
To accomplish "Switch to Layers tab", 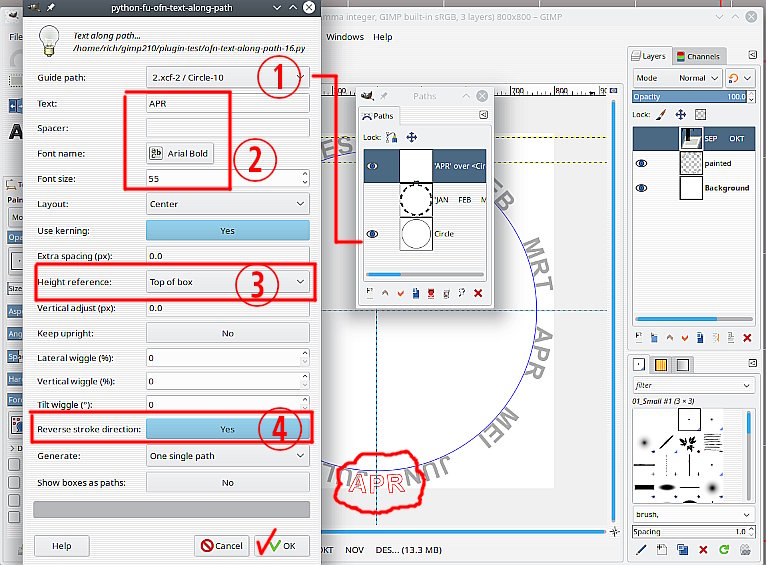I will 649,56.
